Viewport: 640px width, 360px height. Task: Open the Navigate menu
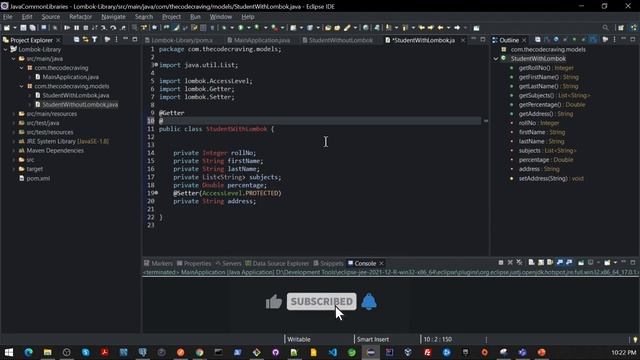point(113,17)
